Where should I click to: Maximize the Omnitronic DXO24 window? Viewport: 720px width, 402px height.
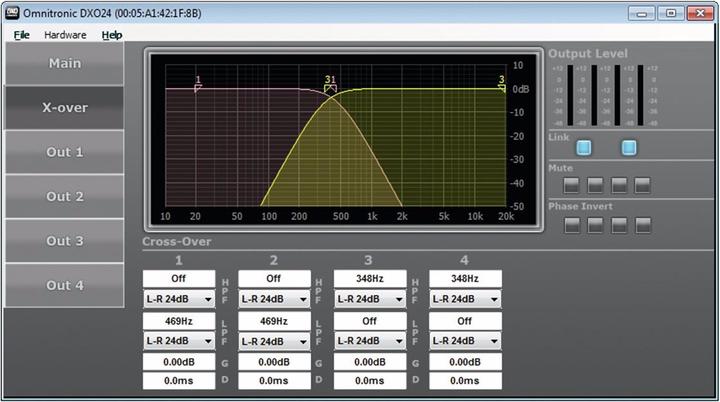click(x=671, y=13)
